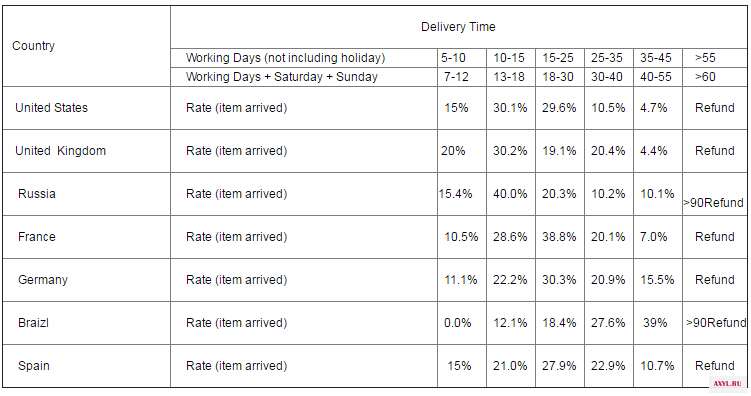
Task: Click Germany's 15.5% rate cell
Action: click(658, 280)
